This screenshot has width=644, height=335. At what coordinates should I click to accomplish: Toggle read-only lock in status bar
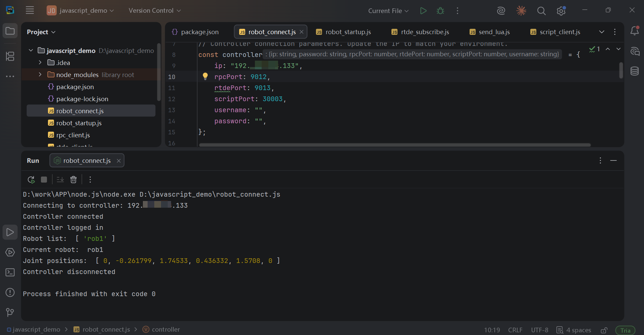point(604,330)
